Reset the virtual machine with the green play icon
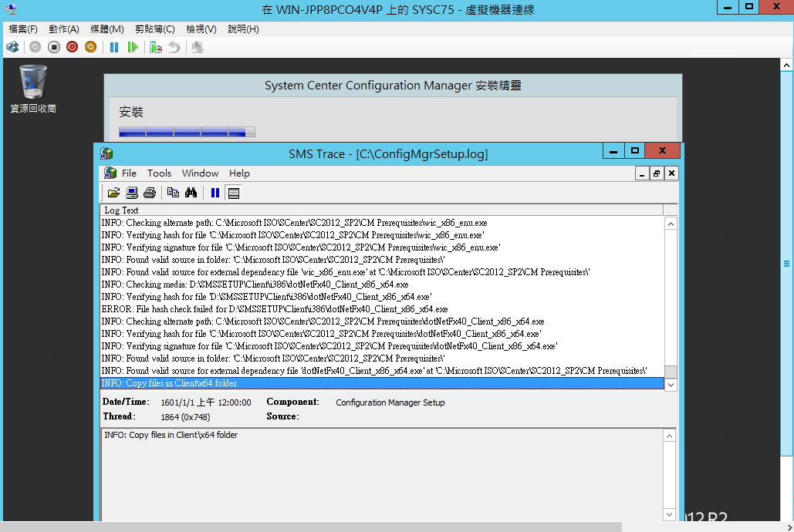Image resolution: width=794 pixels, height=532 pixels. tap(133, 47)
